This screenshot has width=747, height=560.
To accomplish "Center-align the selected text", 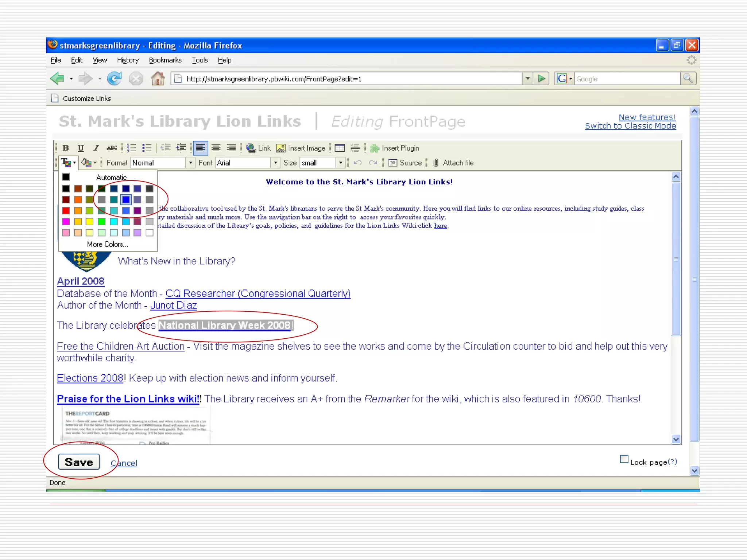I will click(216, 148).
